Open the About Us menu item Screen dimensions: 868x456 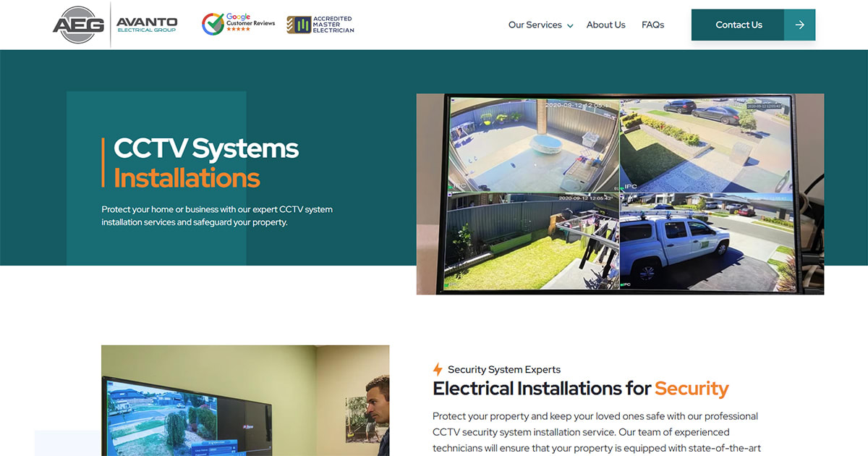pyautogui.click(x=606, y=25)
